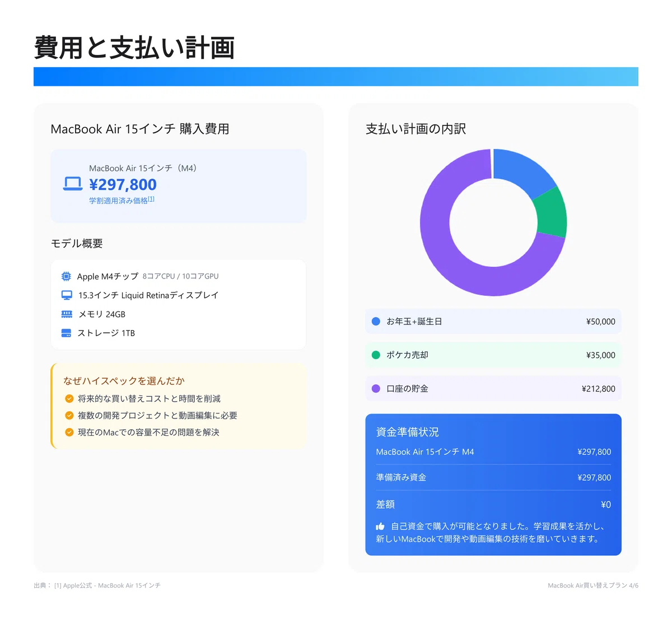Click the 口座の貯金 legend label
672x623 pixels.
pyautogui.click(x=407, y=389)
